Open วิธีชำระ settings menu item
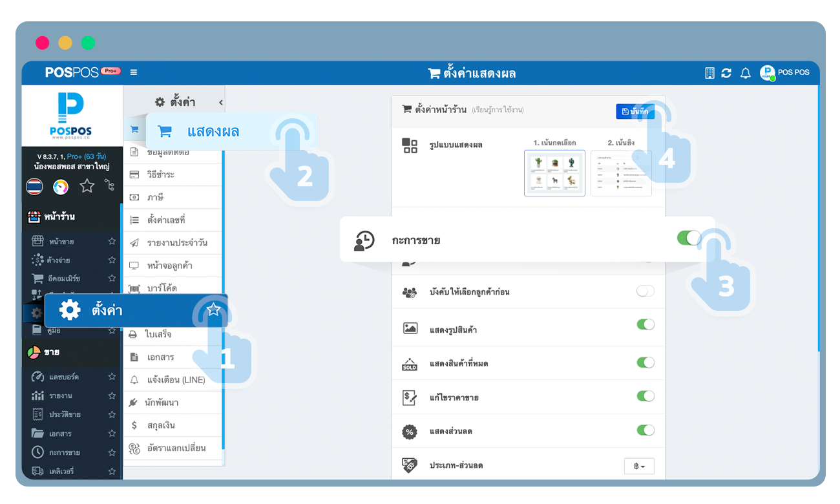 (x=161, y=174)
